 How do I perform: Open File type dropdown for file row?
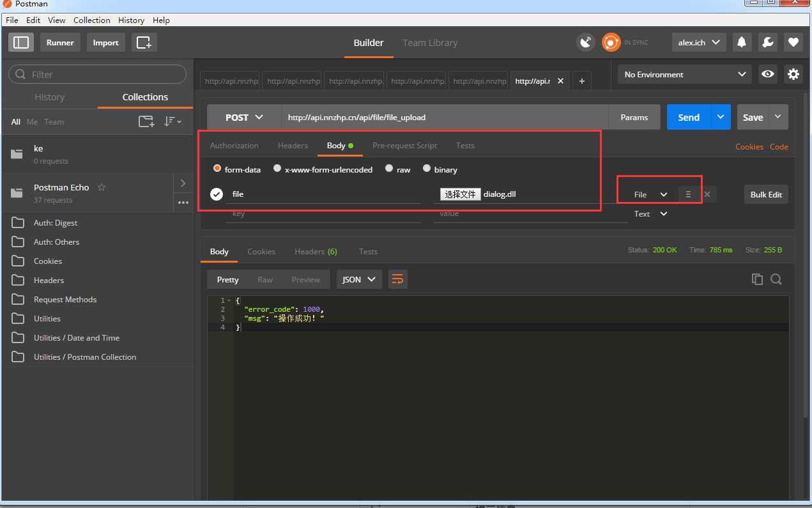(650, 194)
